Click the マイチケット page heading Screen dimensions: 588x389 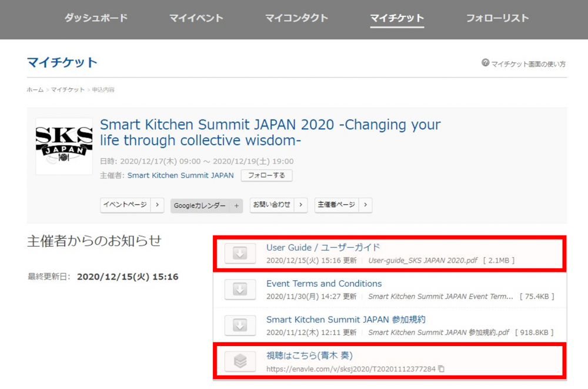[62, 62]
